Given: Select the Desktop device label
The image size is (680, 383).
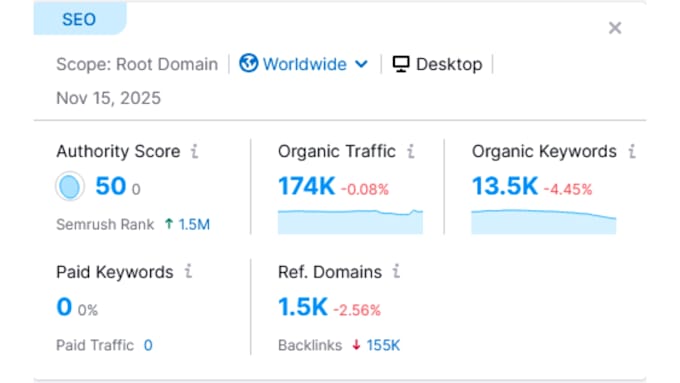Looking at the screenshot, I should (x=449, y=64).
